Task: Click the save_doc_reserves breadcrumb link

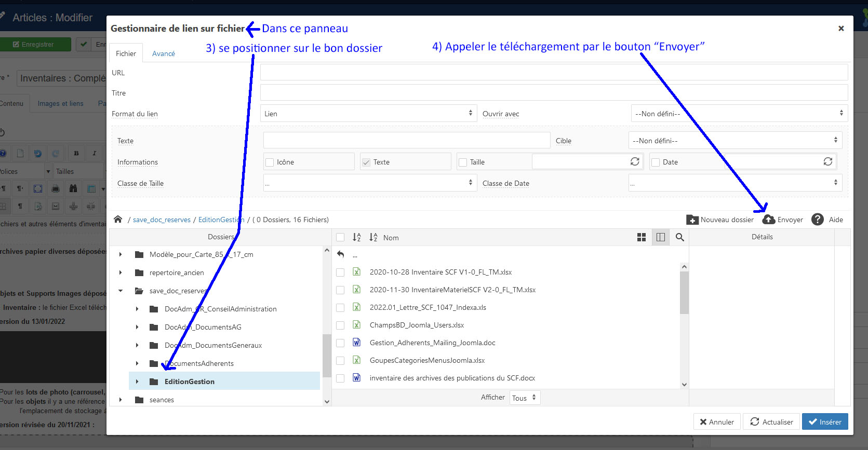Action: coord(162,220)
